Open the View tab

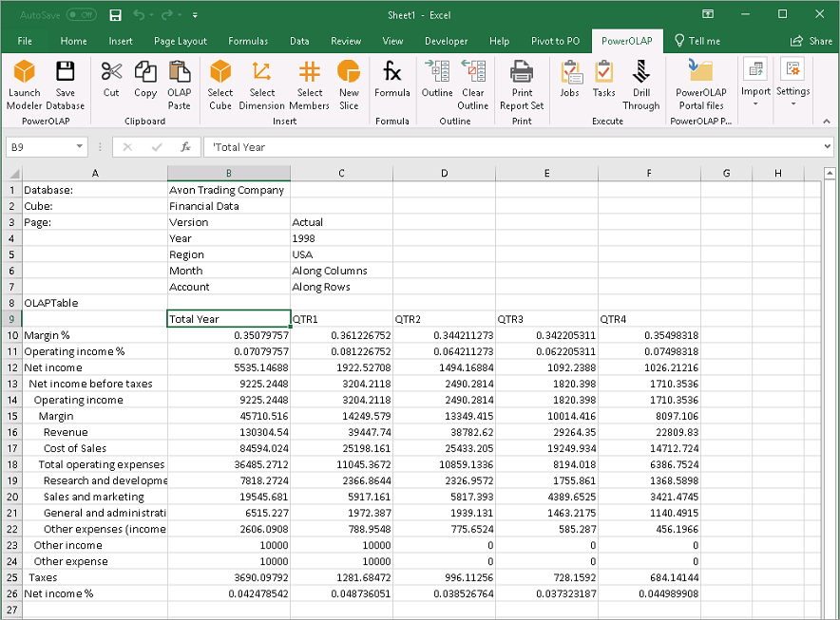(392, 41)
